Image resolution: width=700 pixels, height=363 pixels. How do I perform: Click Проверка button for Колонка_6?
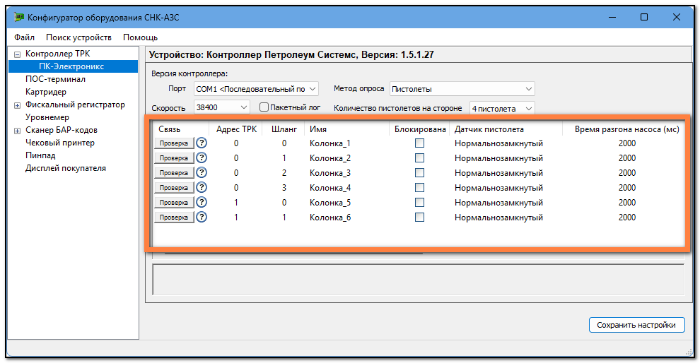coord(174,217)
